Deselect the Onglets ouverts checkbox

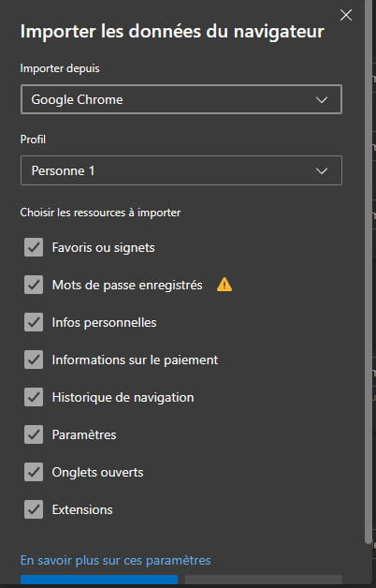coord(34,473)
